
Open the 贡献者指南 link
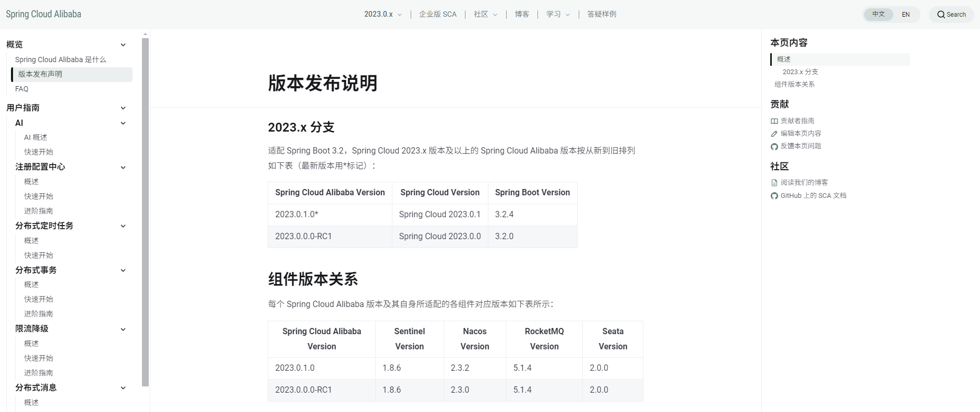point(797,121)
